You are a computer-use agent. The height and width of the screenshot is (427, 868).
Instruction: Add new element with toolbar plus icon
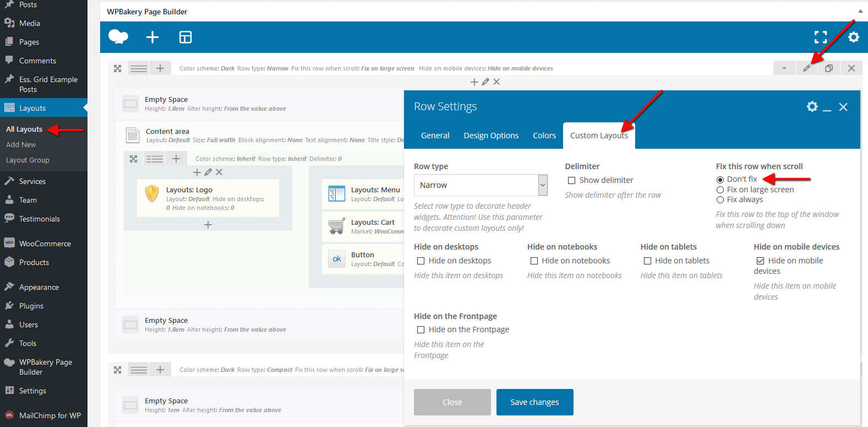tap(152, 37)
